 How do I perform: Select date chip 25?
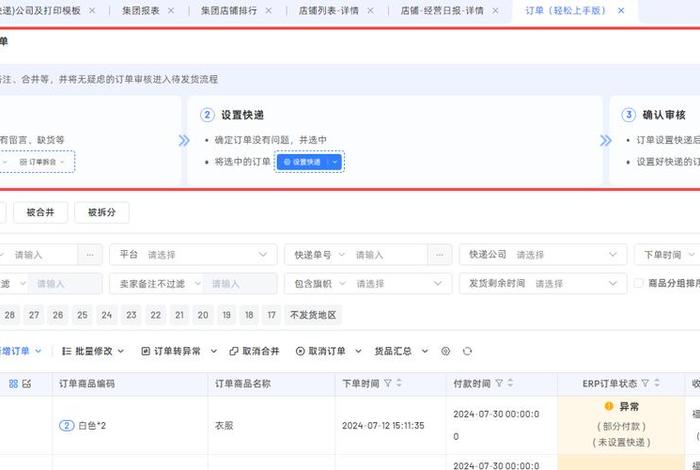tap(82, 315)
